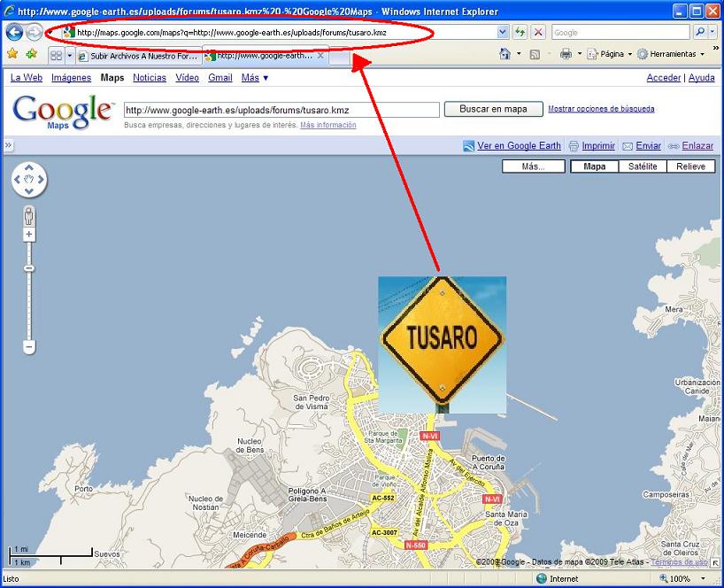Pan map down arrow
724x588 pixels.
point(29,191)
